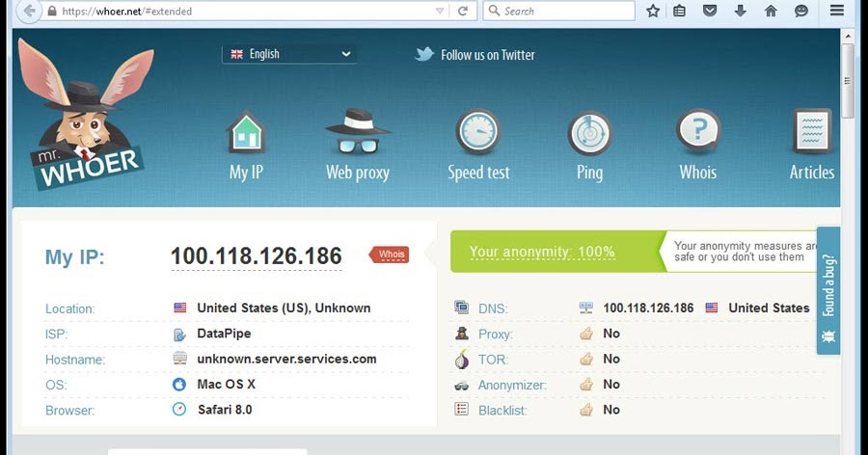Viewport: 868px width, 455px height.
Task: Click the vertical scrollbar thumb
Action: [x=848, y=81]
